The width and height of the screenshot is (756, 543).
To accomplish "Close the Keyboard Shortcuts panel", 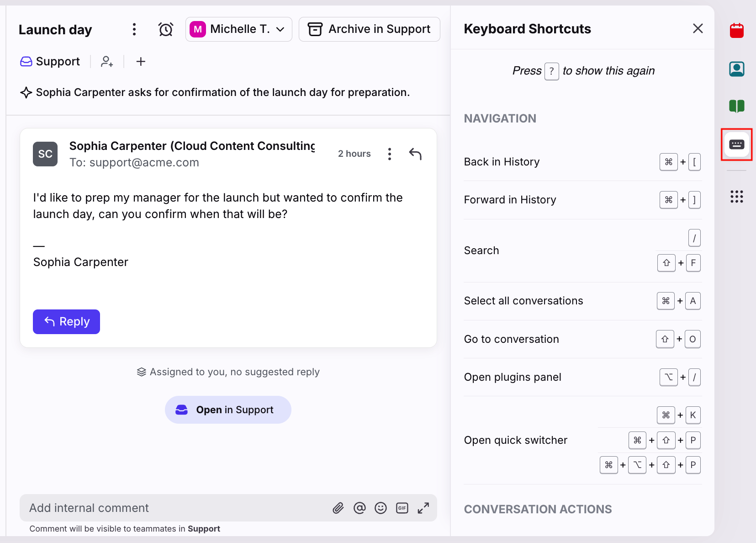I will click(698, 28).
